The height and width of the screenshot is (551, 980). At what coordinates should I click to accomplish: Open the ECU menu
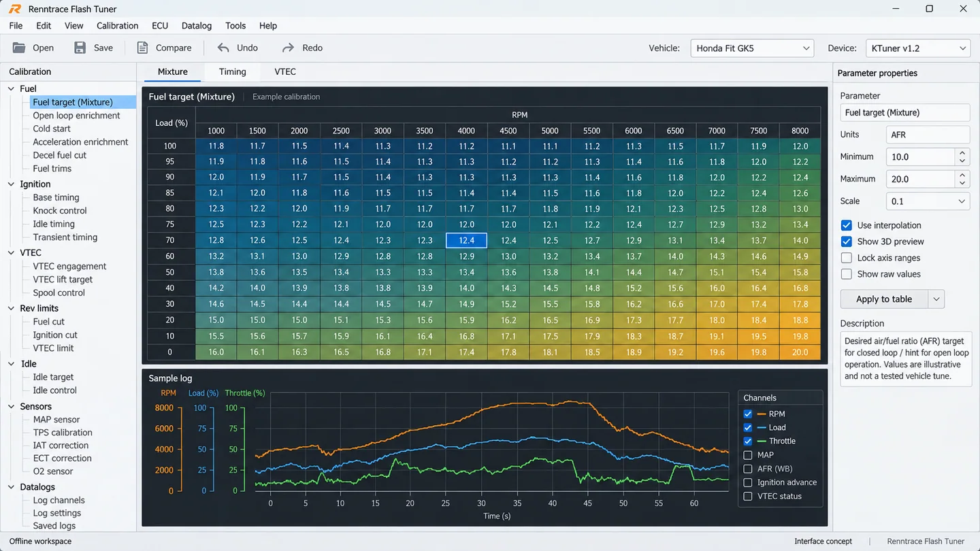coord(160,25)
